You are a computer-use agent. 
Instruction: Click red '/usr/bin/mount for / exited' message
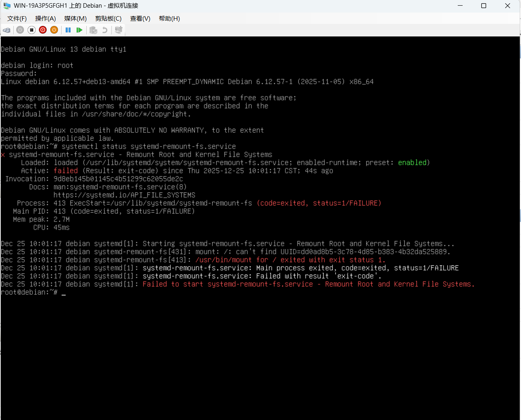click(x=291, y=260)
